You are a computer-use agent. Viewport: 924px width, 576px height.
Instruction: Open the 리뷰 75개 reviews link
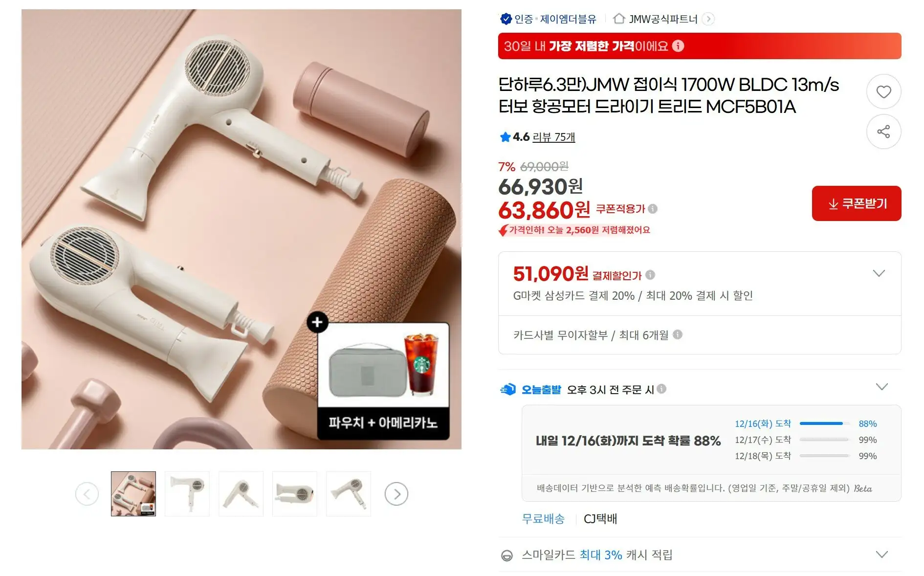(553, 137)
